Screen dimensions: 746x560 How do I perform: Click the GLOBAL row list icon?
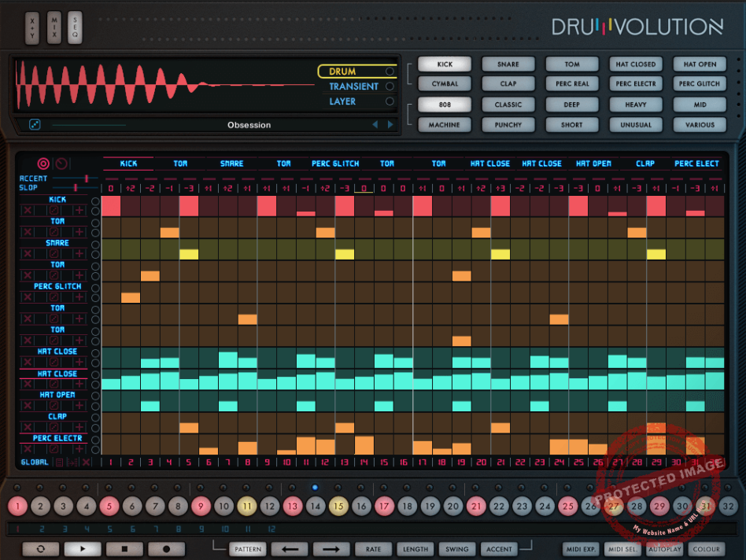point(60,462)
